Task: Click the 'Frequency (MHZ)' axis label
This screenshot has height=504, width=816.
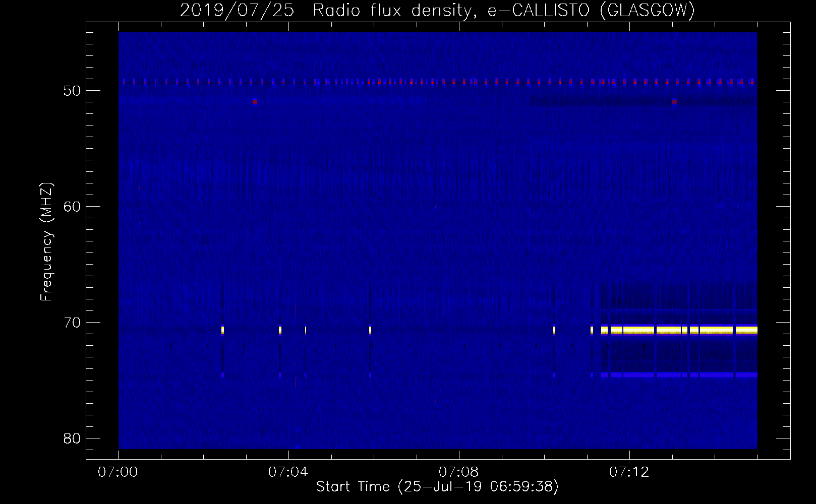Action: (46, 242)
